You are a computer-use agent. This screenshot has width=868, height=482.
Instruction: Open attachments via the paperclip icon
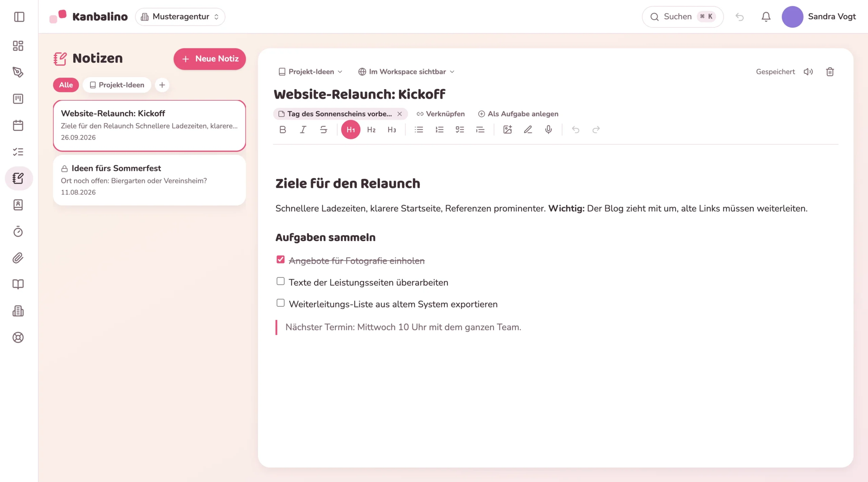pyautogui.click(x=18, y=258)
